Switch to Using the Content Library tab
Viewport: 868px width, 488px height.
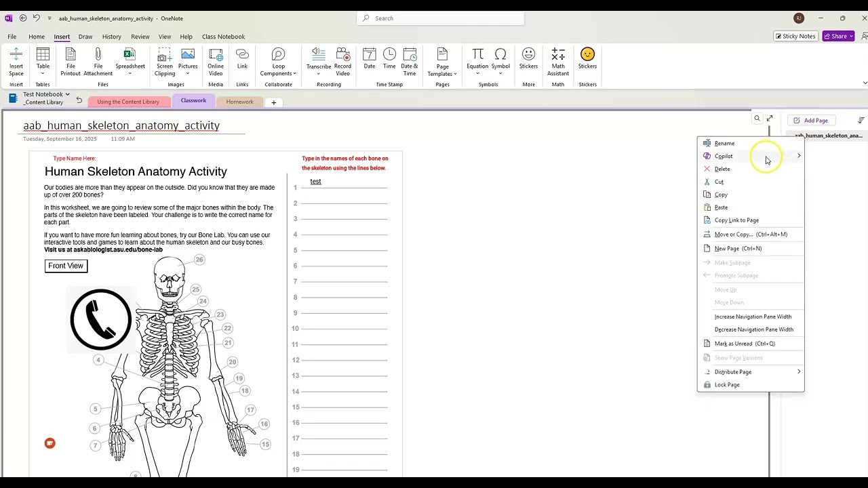click(x=128, y=102)
